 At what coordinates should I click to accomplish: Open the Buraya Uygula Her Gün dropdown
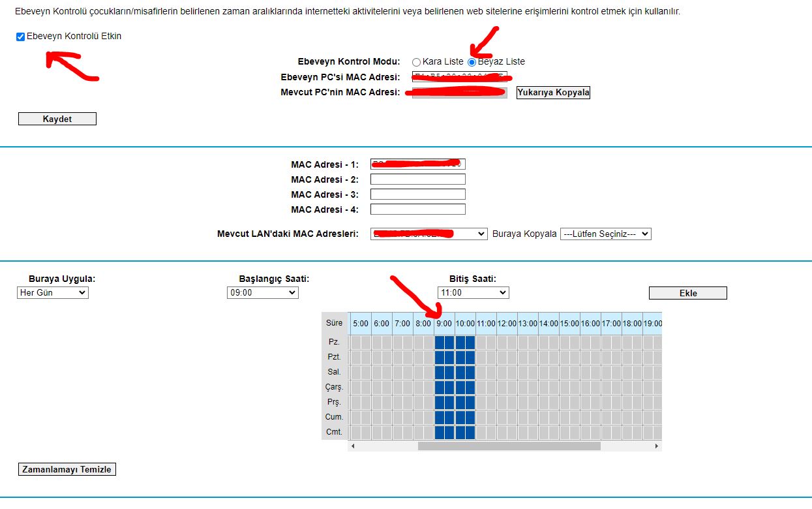click(53, 293)
